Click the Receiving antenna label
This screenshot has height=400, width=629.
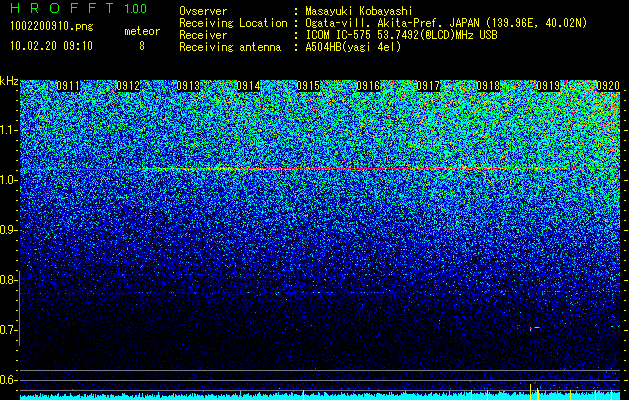coord(230,47)
